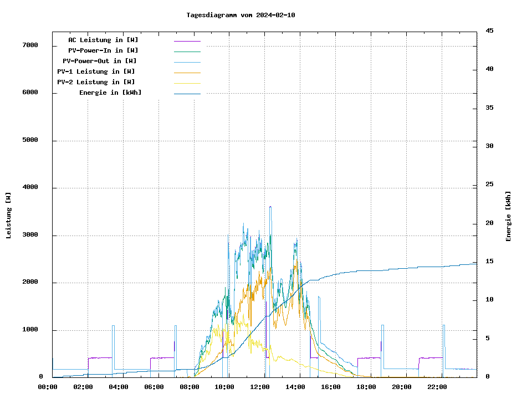
Task: Select the light blue PV-Power-Out legend line
Action: tap(187, 62)
